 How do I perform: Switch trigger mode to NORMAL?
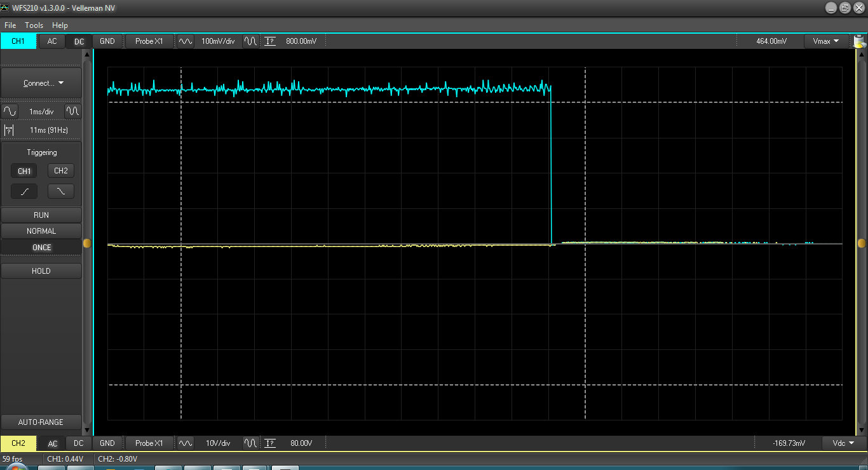tap(41, 231)
